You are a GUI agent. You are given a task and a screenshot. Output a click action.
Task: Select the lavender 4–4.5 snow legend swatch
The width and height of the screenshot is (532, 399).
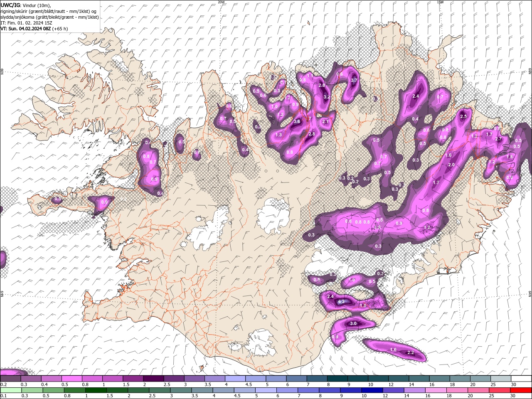[235, 379]
